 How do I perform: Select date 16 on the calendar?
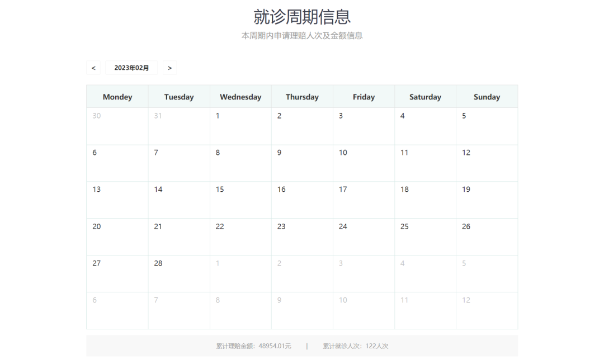pos(303,200)
